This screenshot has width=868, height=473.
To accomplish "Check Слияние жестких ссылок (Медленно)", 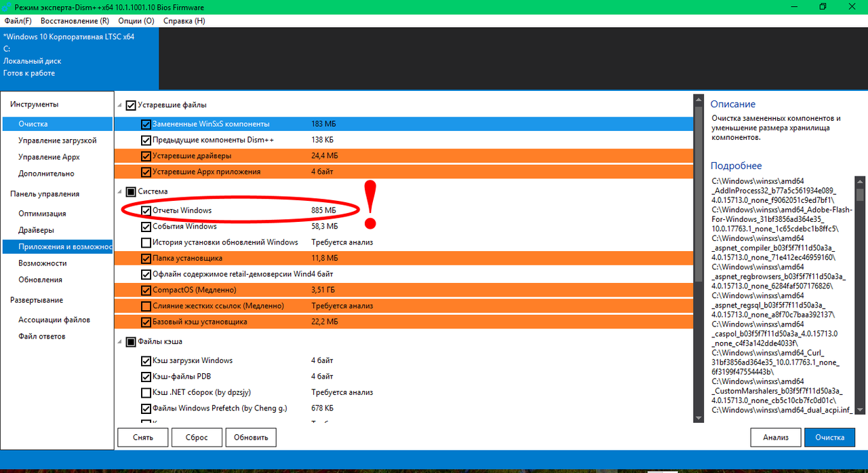I will [146, 306].
